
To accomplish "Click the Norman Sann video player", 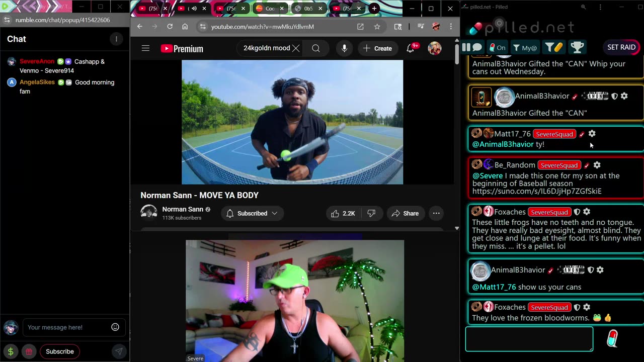I will (x=292, y=122).
